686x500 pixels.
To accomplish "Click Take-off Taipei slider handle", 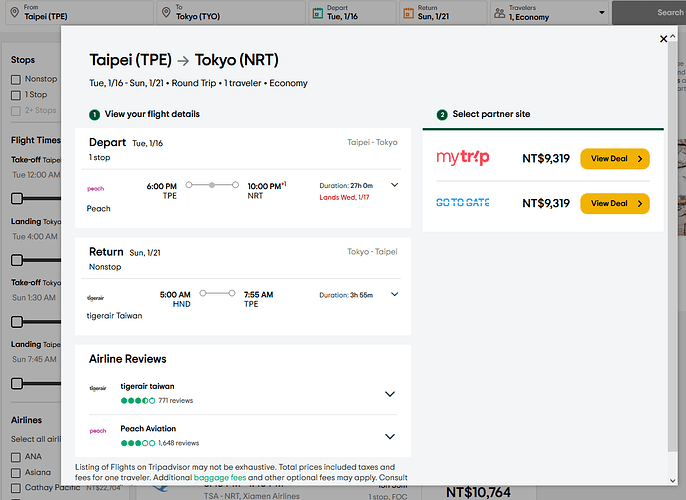I will [x=17, y=199].
